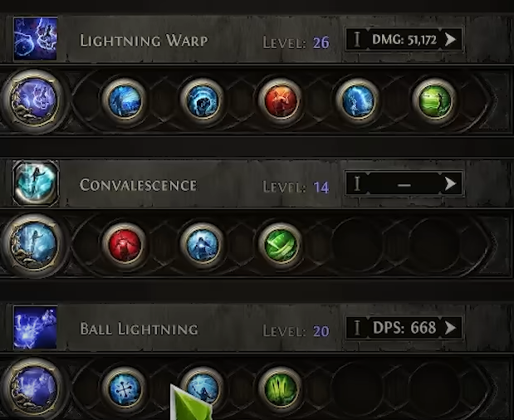
Task: Click the blue support gem under Convalescence
Action: (203, 245)
